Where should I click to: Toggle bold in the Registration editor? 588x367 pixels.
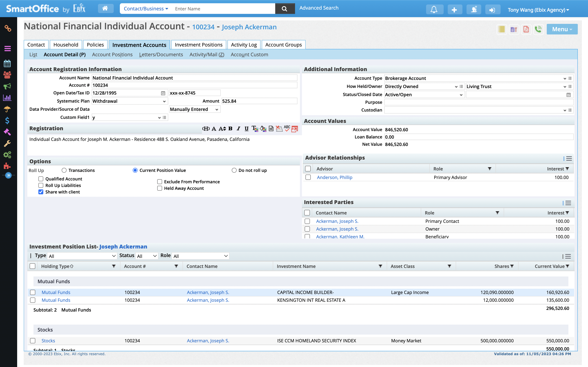(x=230, y=129)
